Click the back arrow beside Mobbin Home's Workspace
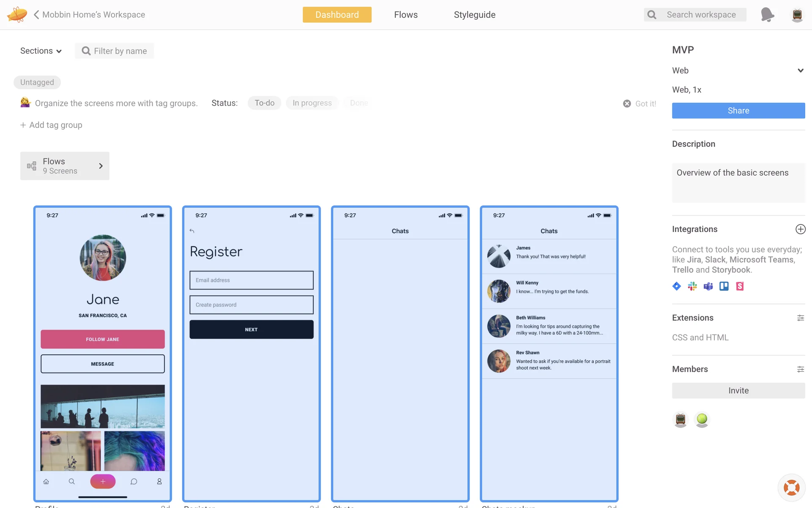 coord(36,14)
